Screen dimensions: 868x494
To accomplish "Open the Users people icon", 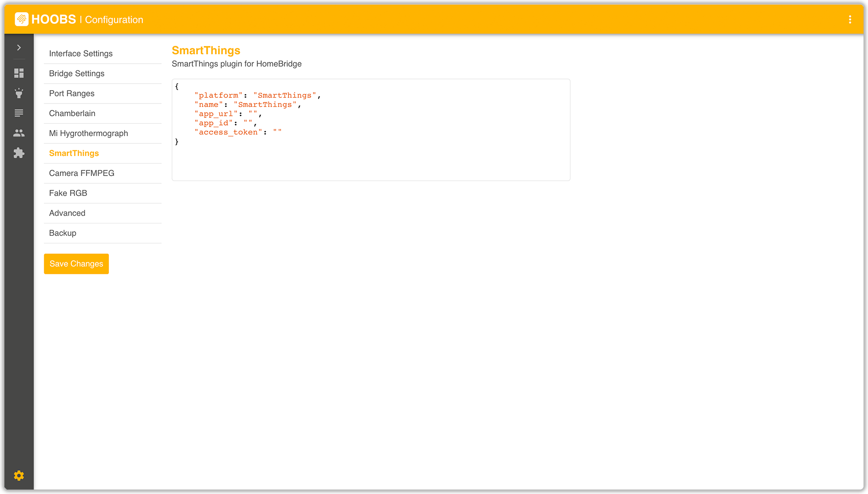I will (x=19, y=133).
